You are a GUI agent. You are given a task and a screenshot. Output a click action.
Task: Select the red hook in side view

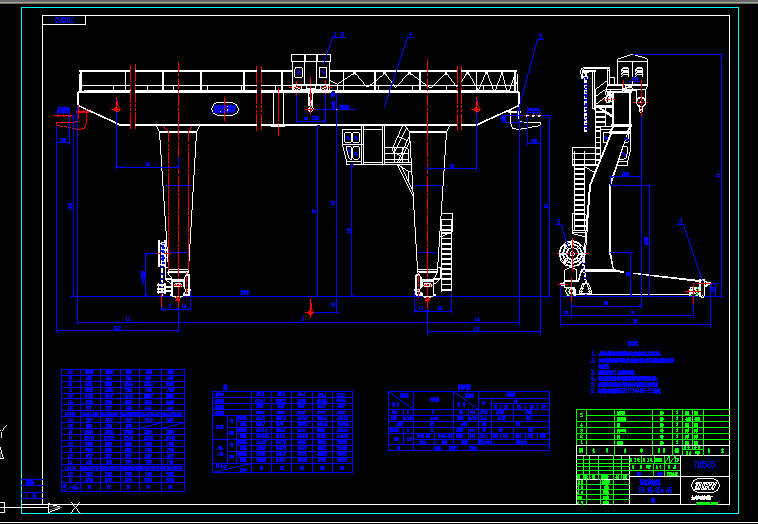point(641,100)
